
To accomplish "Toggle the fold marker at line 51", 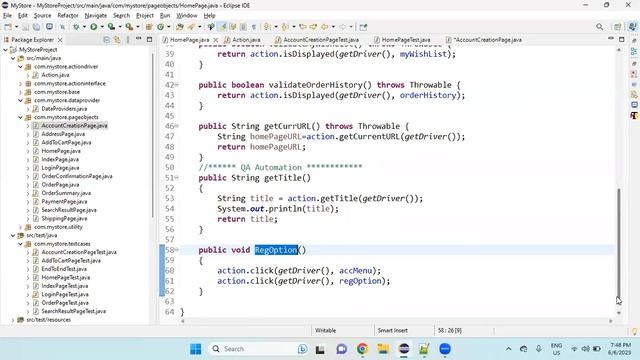I will [177, 178].
